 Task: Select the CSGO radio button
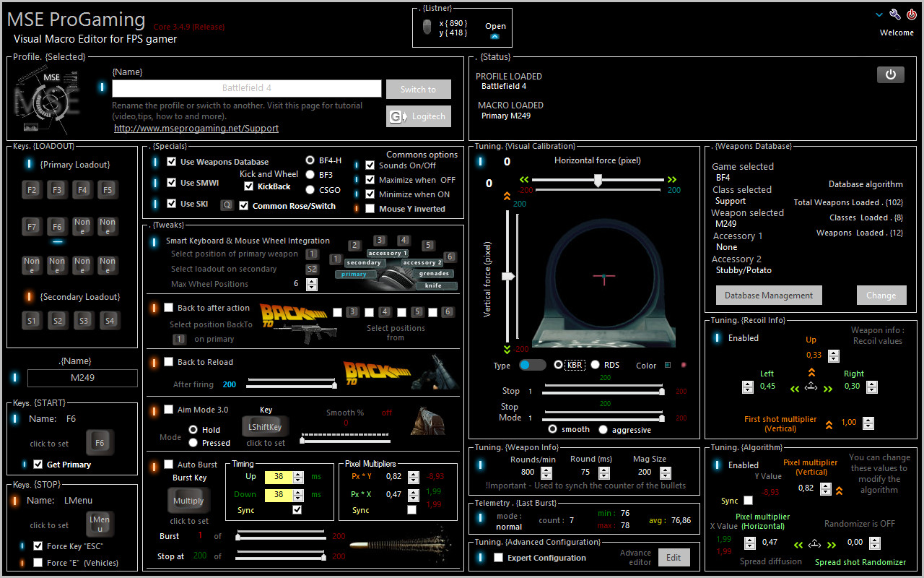(310, 190)
